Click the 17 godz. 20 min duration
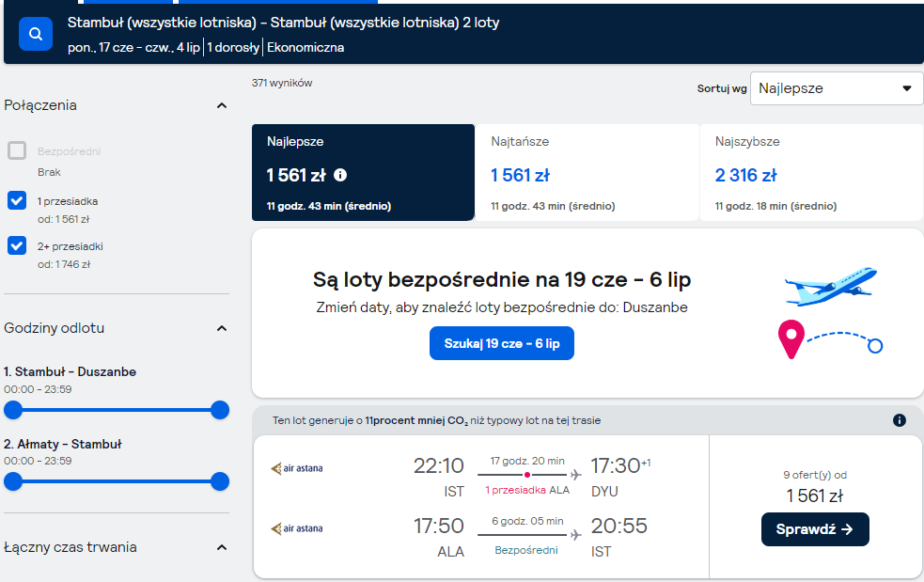The height and width of the screenshot is (582, 924). [527, 461]
